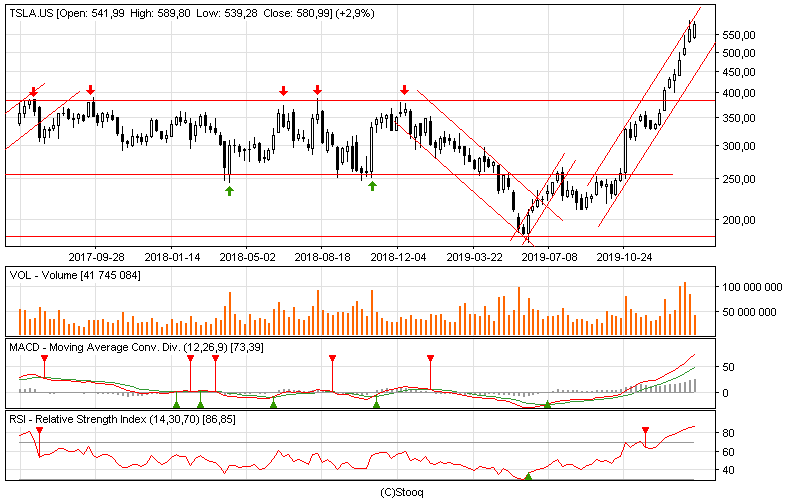Viewport: 800px width, 500px height.
Task: Click the MACD Moving Average Conv. Div. title
Action: tap(136, 347)
